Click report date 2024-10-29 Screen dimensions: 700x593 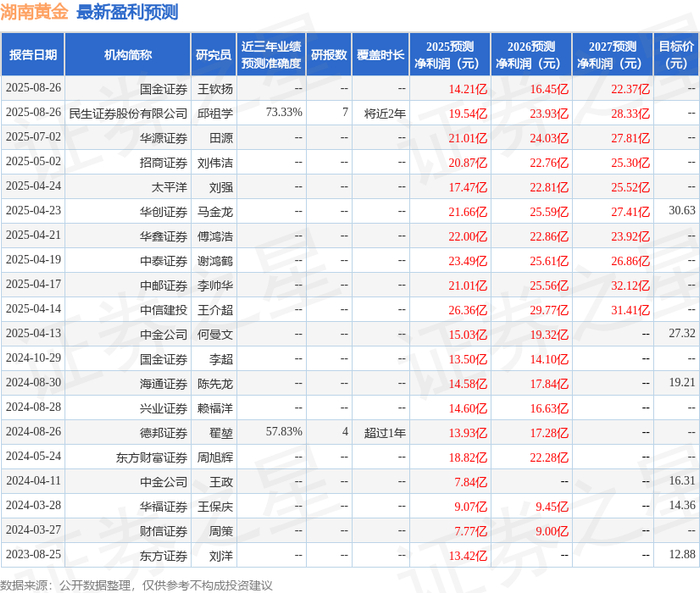pyautogui.click(x=33, y=358)
